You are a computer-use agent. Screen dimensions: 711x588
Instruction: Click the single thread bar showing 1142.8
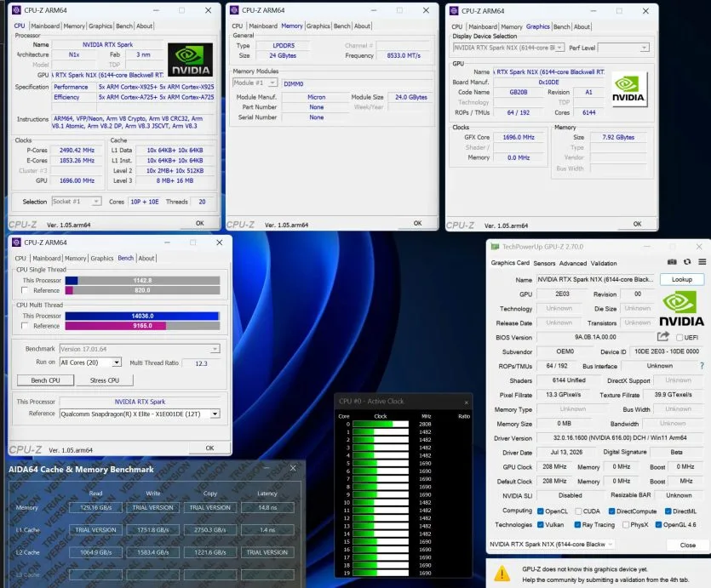tap(142, 281)
